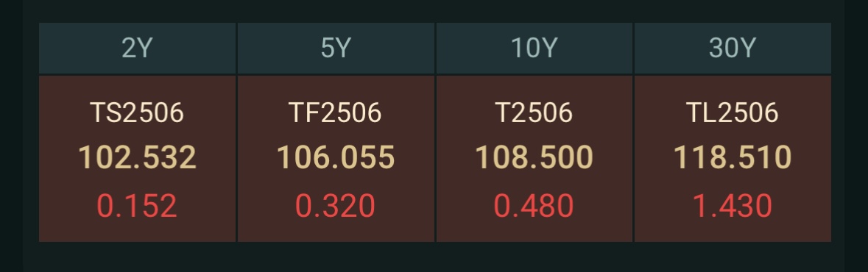Click the 0.320 red change value
868x272 pixels.
(336, 206)
